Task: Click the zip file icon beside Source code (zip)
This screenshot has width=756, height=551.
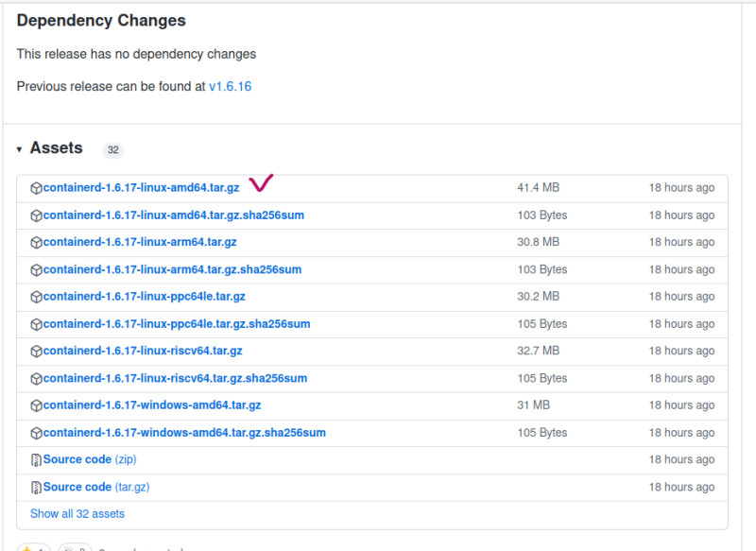Action: point(37,460)
